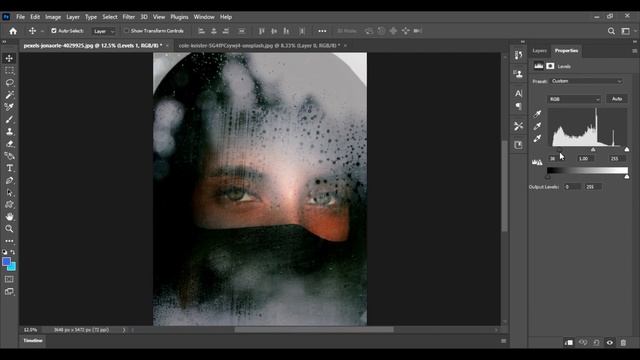640x360 pixels.
Task: Switch to cole-keister unsplash document tab
Action: (x=259, y=45)
